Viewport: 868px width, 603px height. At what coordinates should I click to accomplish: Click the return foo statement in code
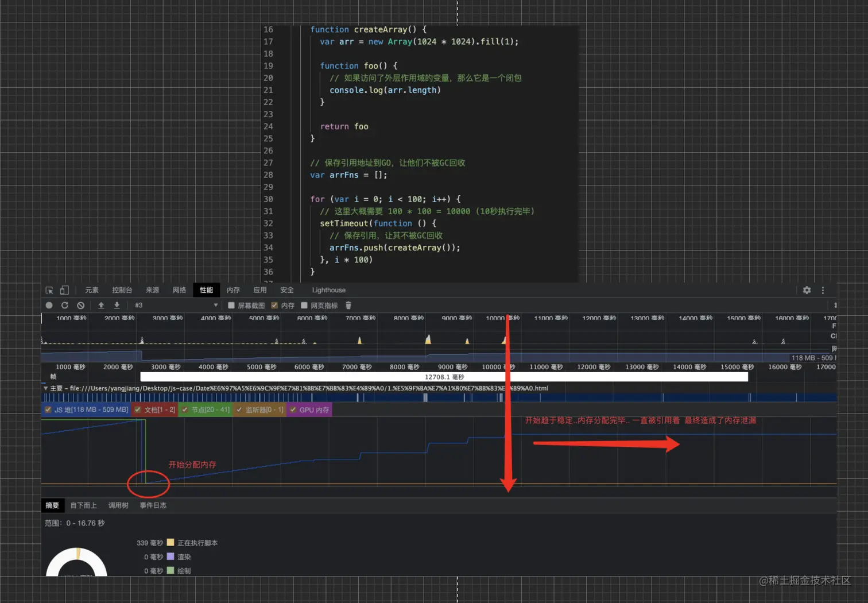344,126
